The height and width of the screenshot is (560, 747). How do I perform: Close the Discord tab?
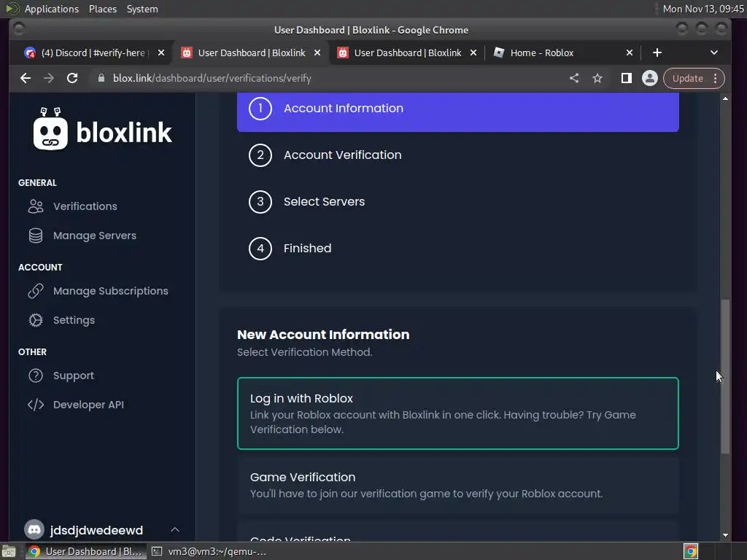pos(161,52)
